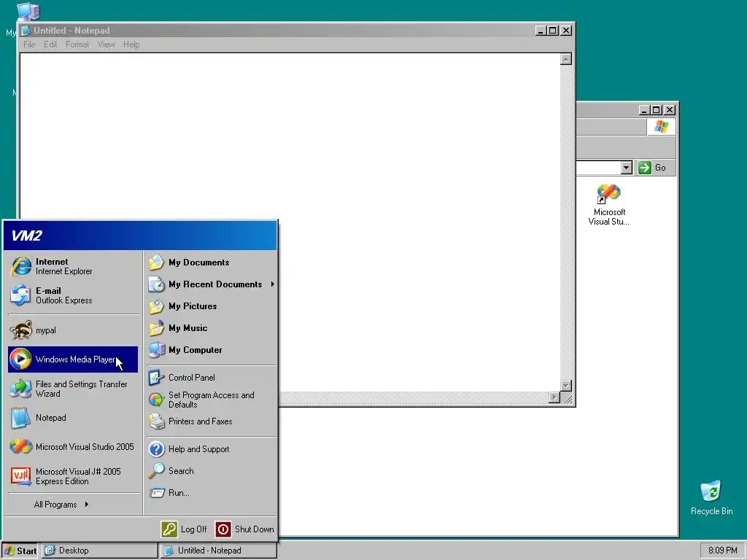Expand My Recent Documents submenu

pos(212,284)
